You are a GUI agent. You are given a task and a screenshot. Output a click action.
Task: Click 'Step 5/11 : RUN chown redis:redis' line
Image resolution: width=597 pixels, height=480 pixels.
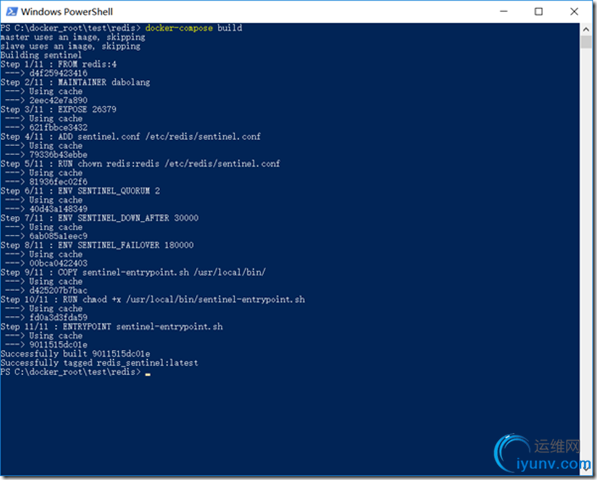pos(140,164)
